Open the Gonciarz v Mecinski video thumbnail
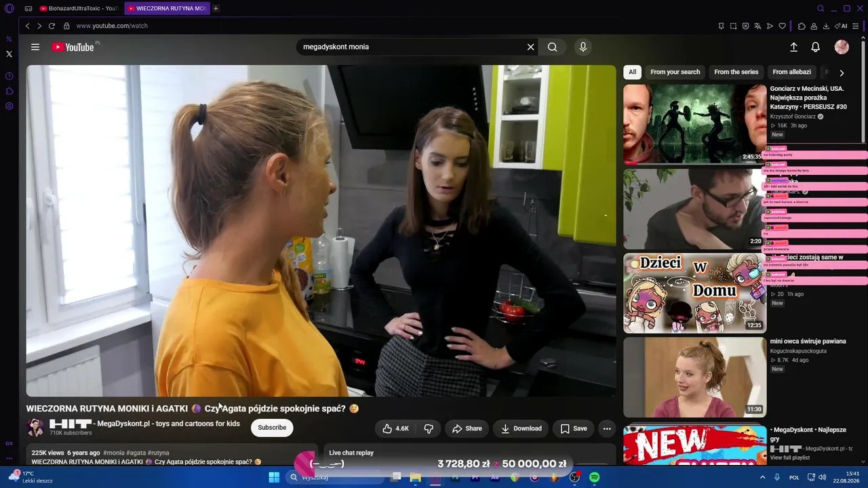The image size is (868, 488). point(694,124)
